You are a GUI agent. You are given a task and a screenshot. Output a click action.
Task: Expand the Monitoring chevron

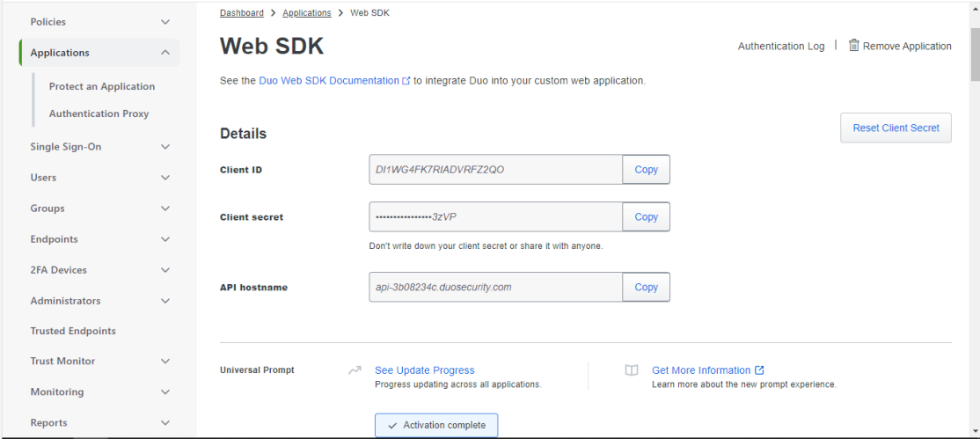click(x=165, y=392)
